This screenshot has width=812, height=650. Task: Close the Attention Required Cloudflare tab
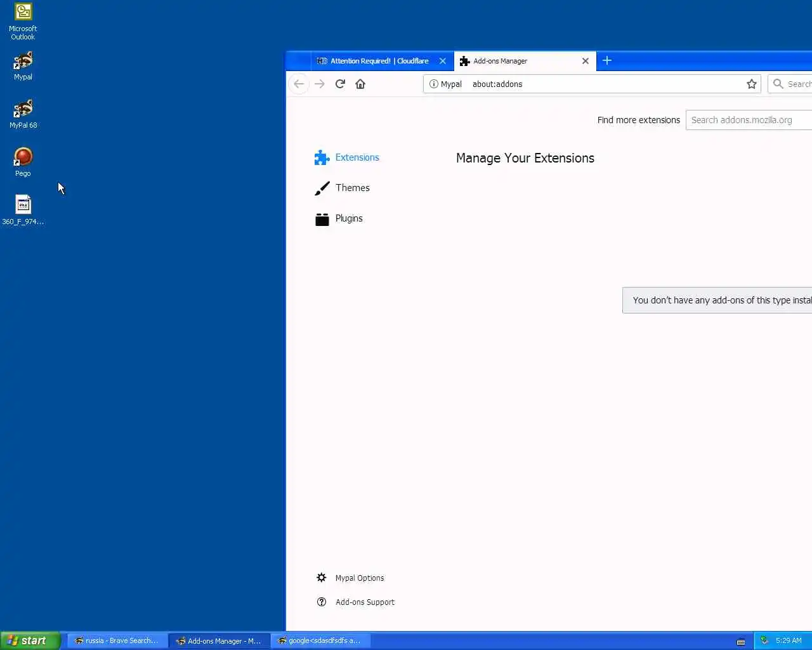(x=443, y=61)
